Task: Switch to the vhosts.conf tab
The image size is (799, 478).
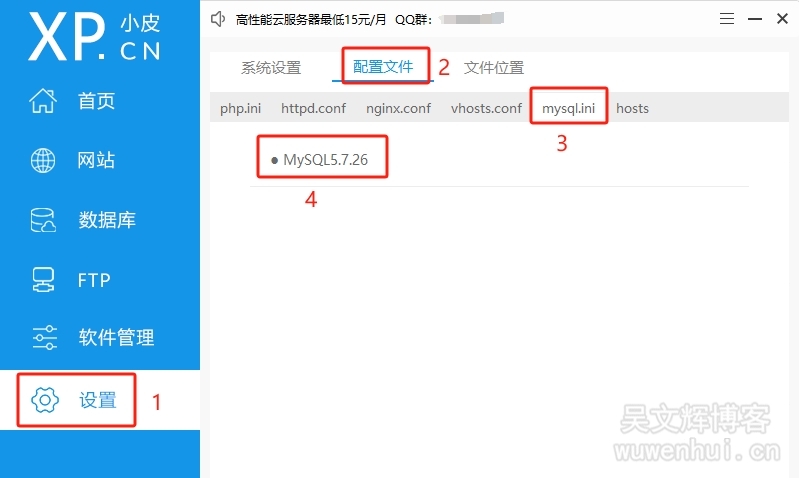Action: tap(486, 108)
